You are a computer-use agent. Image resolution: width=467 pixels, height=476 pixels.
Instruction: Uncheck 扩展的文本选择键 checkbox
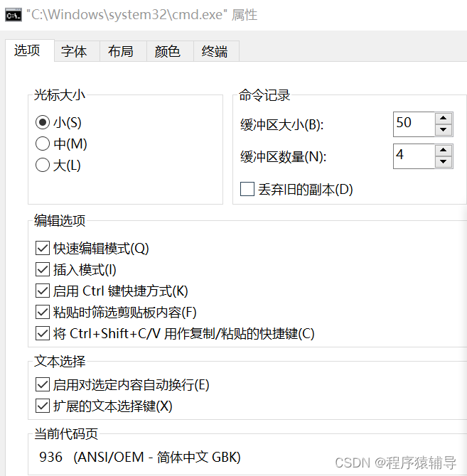[x=42, y=406]
